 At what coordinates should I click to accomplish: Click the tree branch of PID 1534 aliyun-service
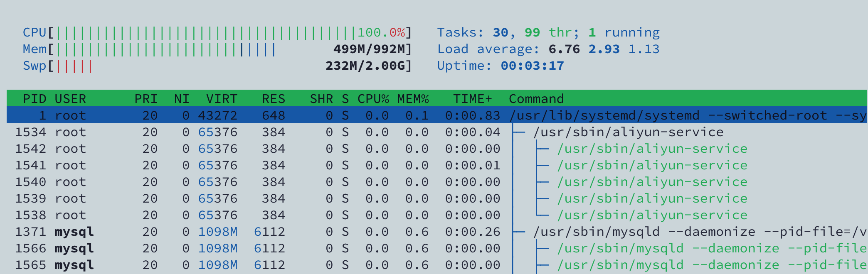(x=519, y=132)
